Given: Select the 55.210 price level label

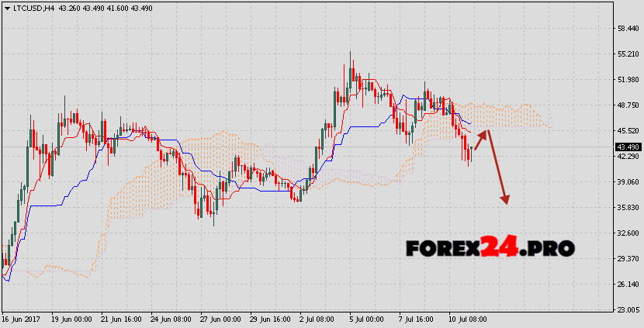Looking at the screenshot, I should point(627,54).
